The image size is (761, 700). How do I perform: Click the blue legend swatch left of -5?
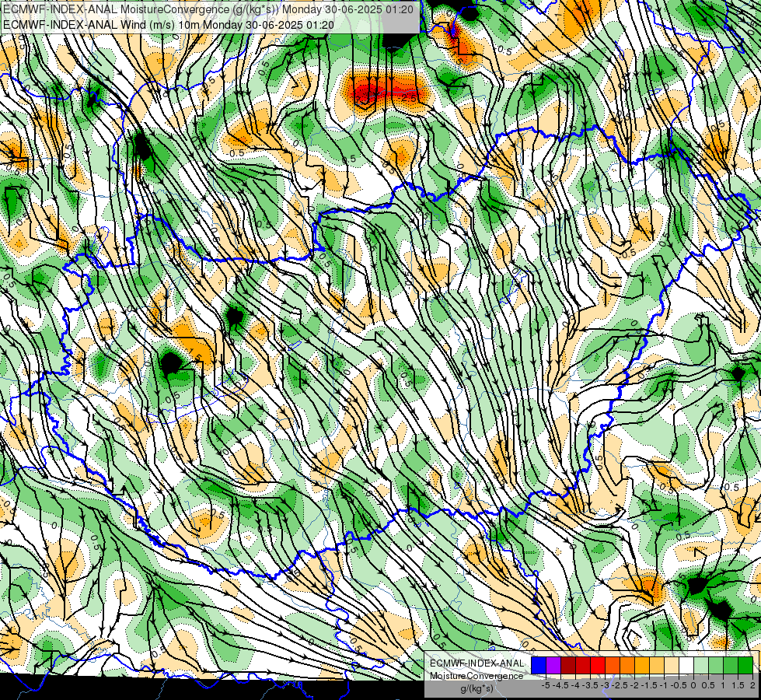pos(539,665)
